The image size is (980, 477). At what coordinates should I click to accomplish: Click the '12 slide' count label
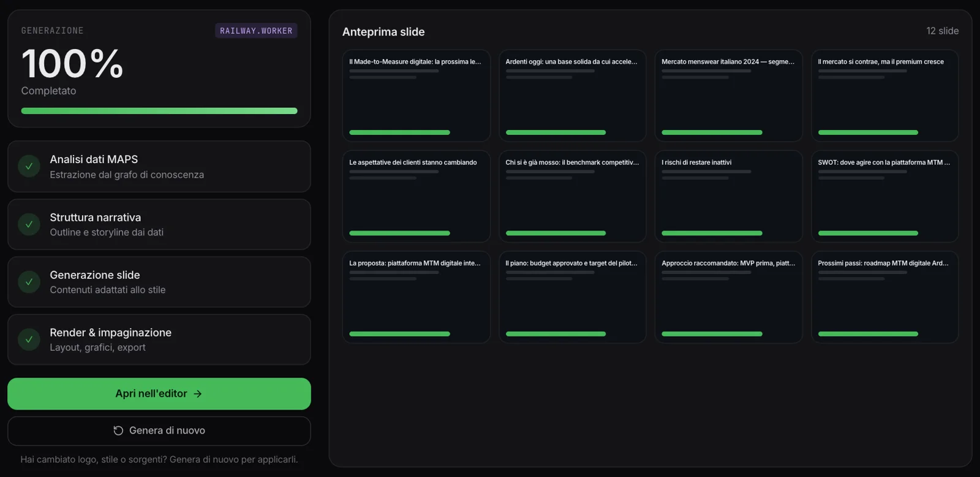pos(942,31)
